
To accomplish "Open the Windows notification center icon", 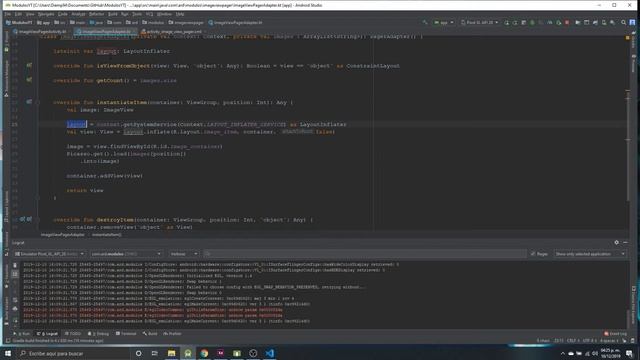I will point(629,353).
